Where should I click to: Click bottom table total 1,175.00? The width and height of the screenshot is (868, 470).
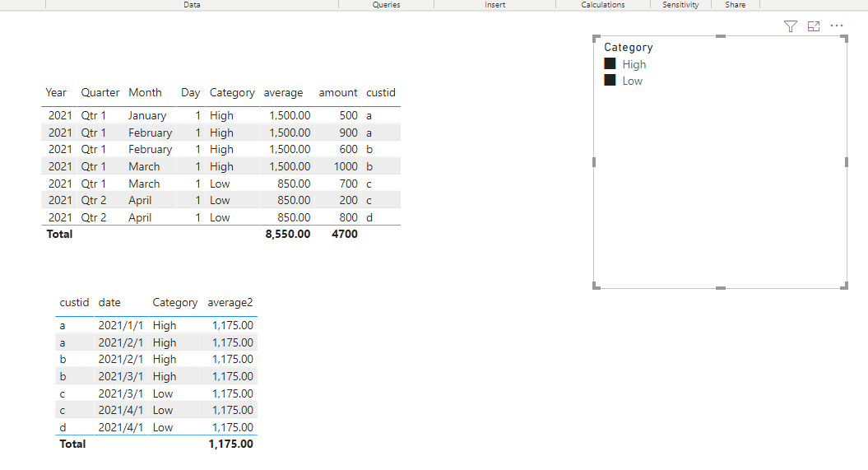(x=231, y=444)
